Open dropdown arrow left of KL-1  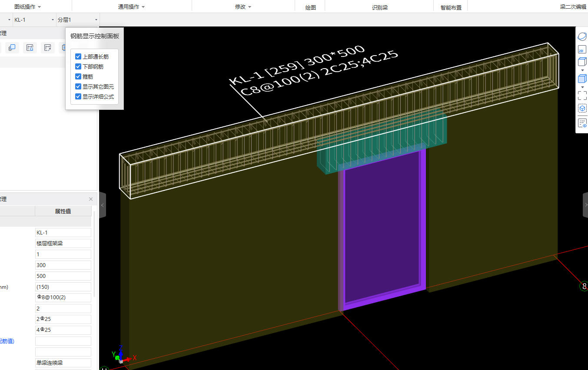click(x=9, y=20)
